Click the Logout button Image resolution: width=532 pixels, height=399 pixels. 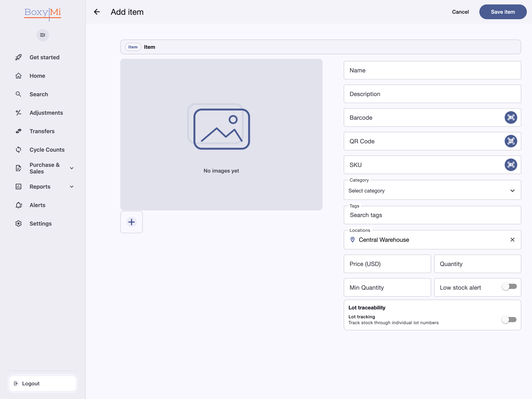pos(42,384)
